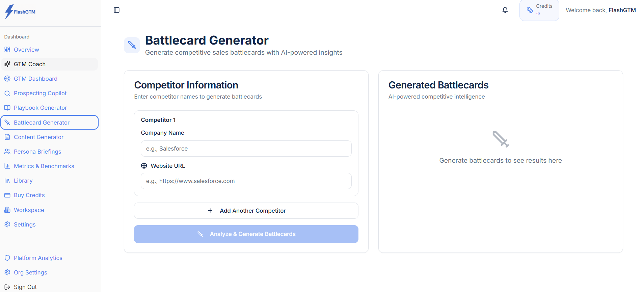
Task: Navigate to Buy Credits
Action: (29, 195)
